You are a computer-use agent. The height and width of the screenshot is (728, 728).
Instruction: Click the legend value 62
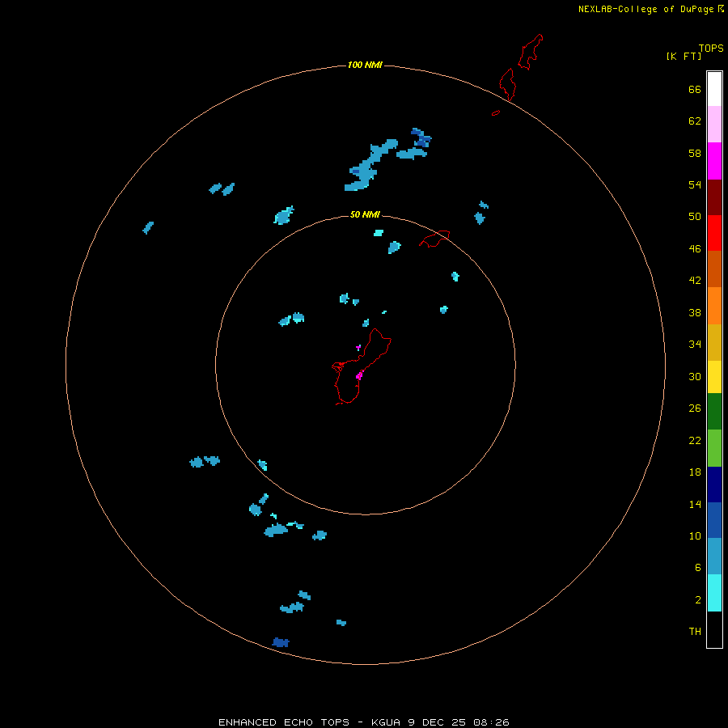695,121
